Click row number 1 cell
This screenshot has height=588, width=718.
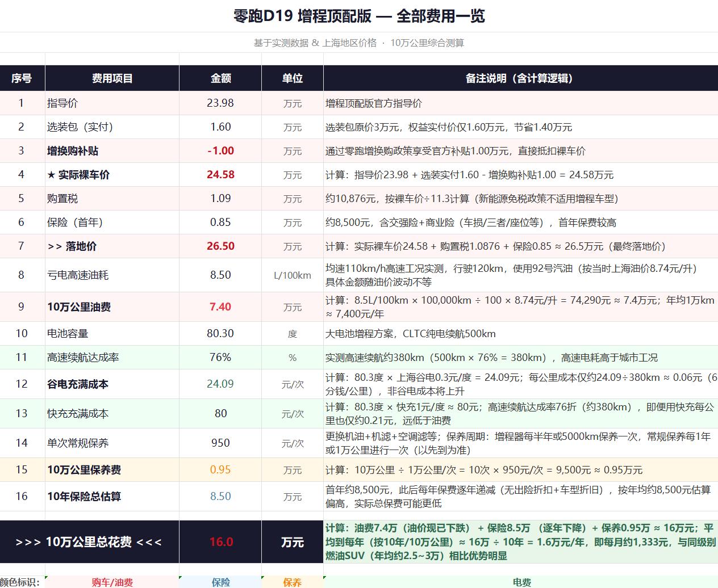click(22, 103)
